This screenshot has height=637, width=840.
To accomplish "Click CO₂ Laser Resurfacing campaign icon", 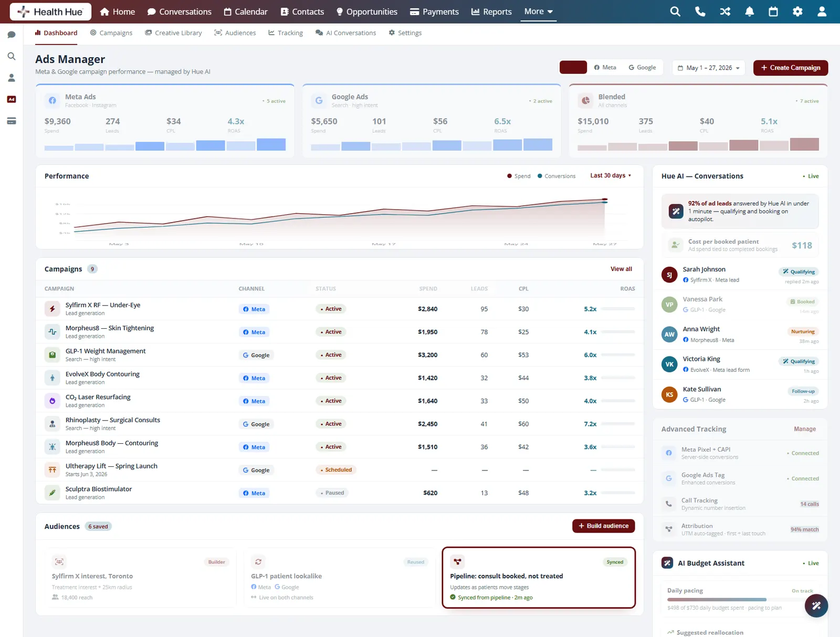I will (52, 401).
